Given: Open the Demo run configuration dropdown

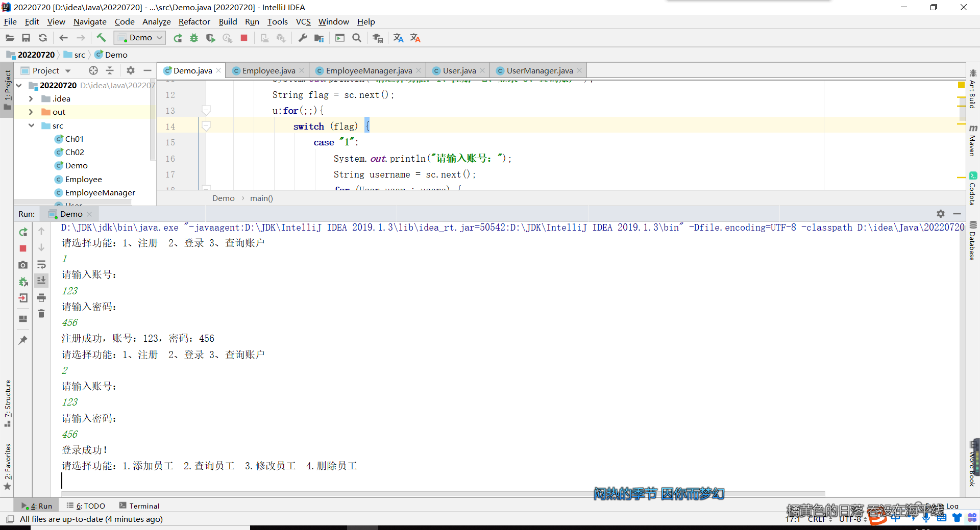Looking at the screenshot, I should click(x=140, y=38).
